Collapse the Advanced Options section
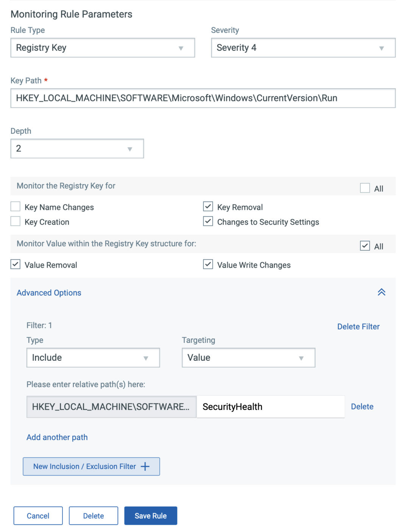Screen dimensions: 405x532 pos(382,292)
